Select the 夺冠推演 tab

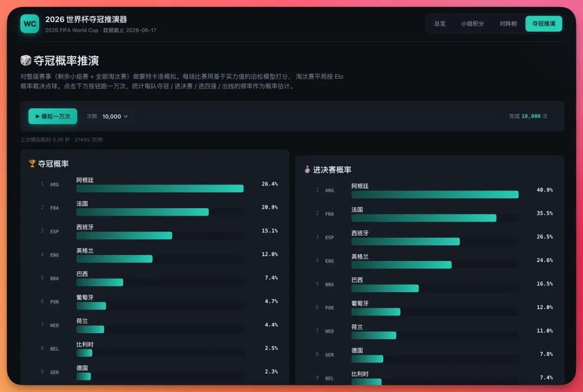click(x=544, y=24)
